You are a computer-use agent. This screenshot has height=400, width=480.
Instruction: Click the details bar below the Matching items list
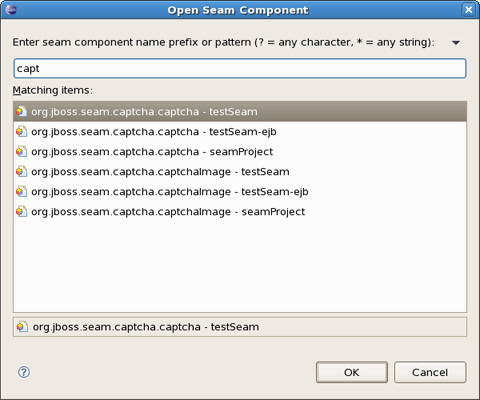click(240, 327)
